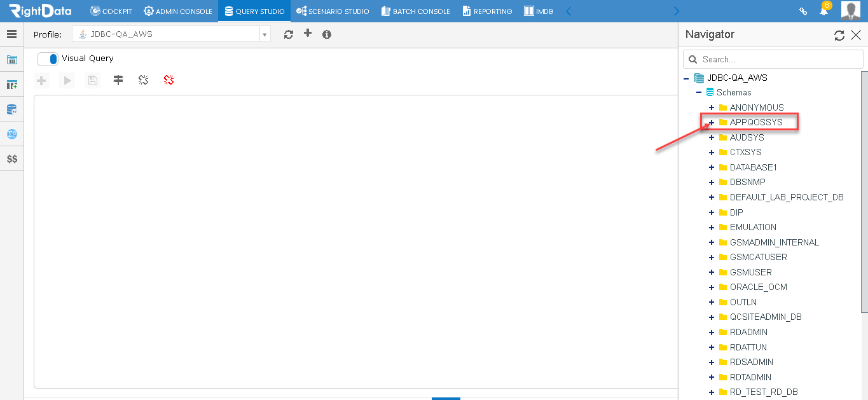Open notifications bell icon

[823, 11]
